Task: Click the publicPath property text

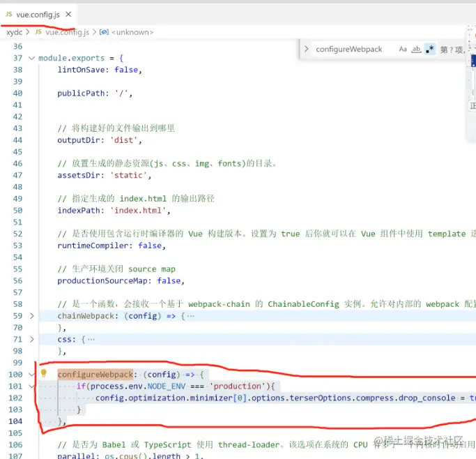Action: tap(81, 93)
